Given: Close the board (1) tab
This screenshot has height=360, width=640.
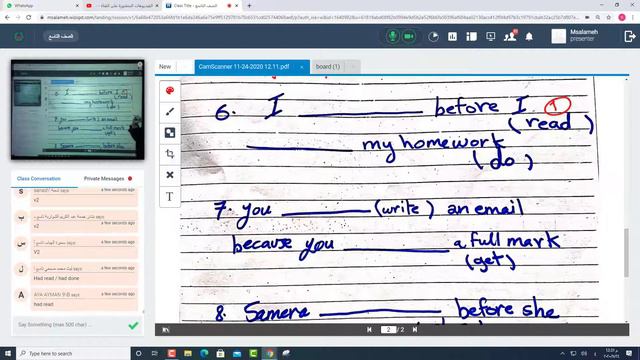Looking at the screenshot, I should click(353, 67).
